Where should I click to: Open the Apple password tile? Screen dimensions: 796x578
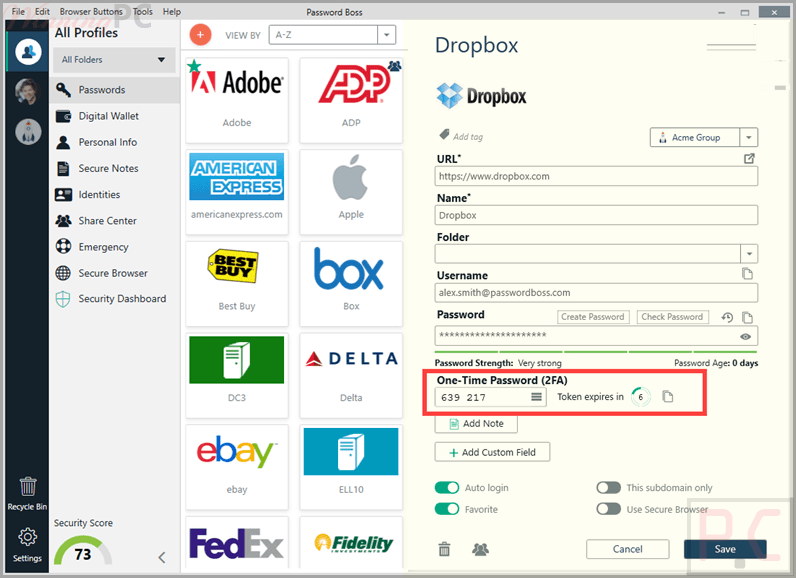click(351, 192)
